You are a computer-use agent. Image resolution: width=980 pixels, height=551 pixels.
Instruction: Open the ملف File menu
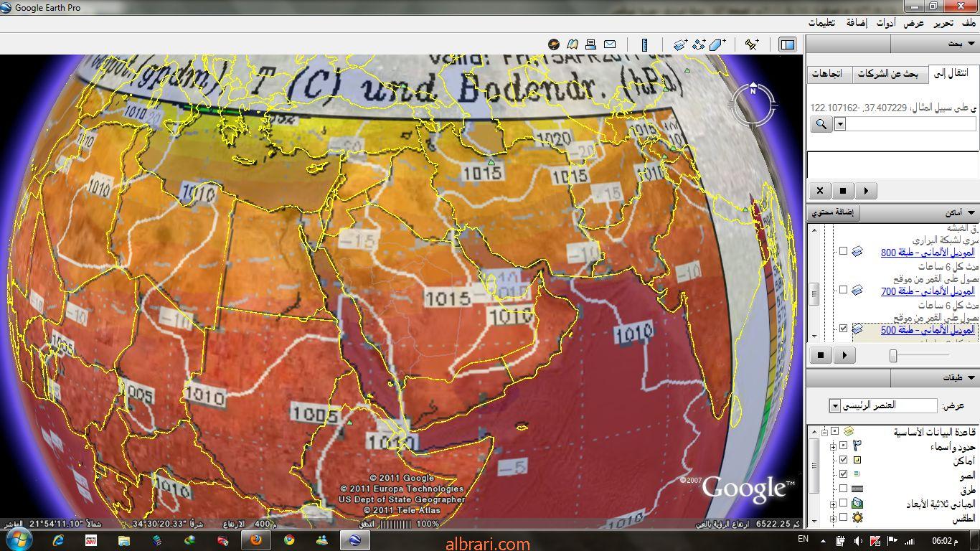(969, 23)
